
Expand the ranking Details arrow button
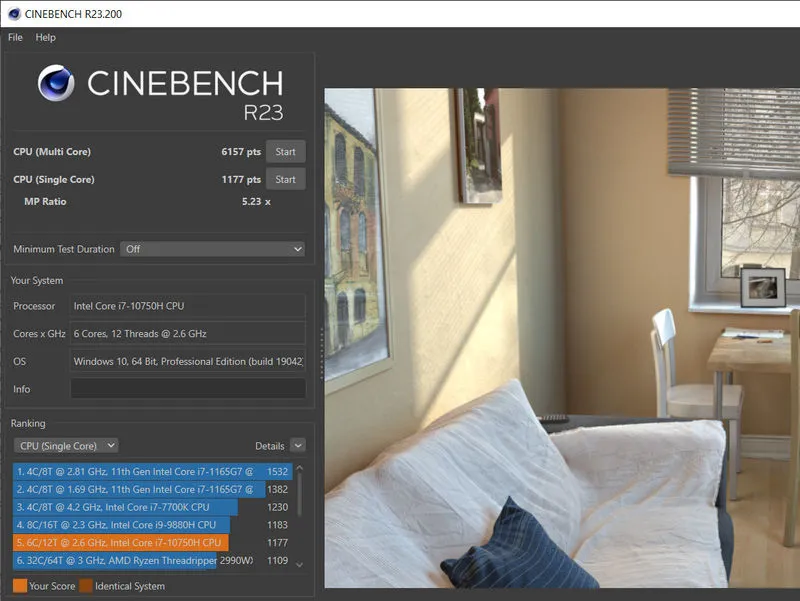pyautogui.click(x=298, y=446)
